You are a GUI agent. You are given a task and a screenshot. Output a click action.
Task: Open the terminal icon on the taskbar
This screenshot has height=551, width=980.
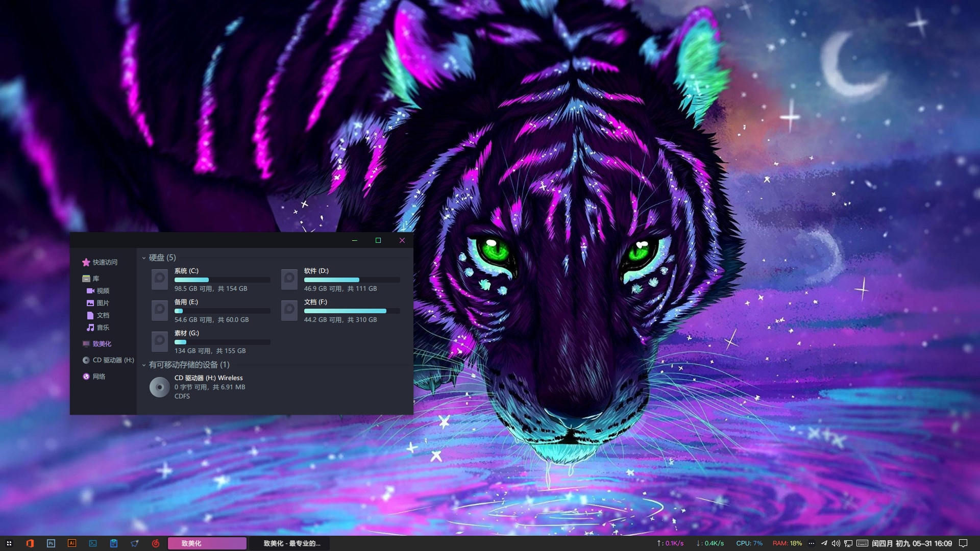click(x=92, y=543)
